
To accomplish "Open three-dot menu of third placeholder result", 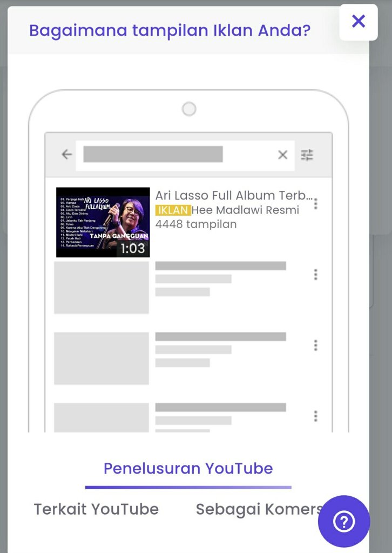I will (x=315, y=416).
